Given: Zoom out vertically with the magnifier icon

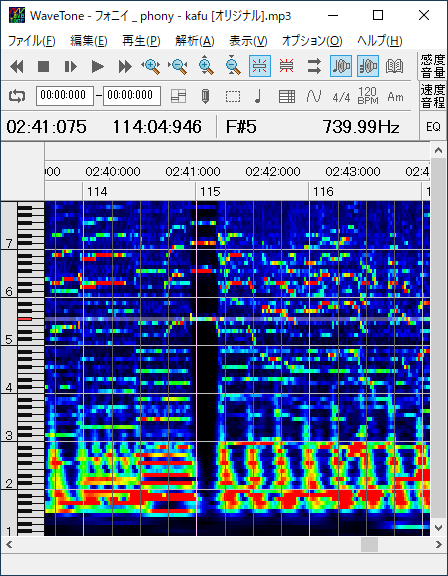Looking at the screenshot, I should tap(233, 66).
